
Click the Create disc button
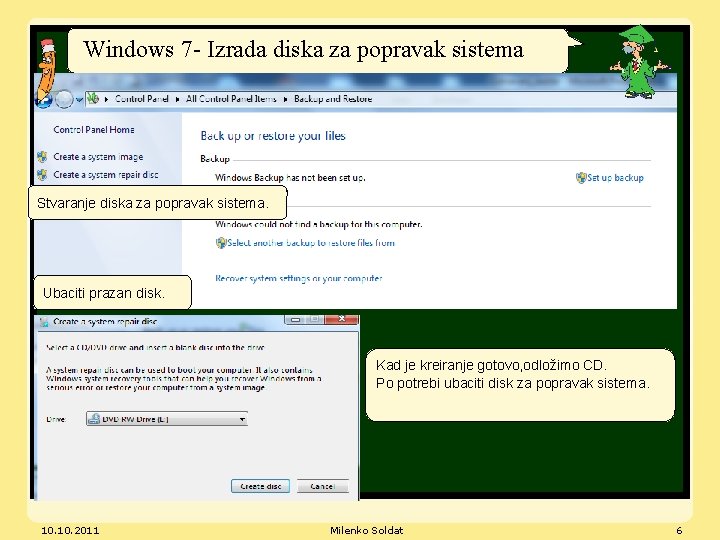pos(260,486)
